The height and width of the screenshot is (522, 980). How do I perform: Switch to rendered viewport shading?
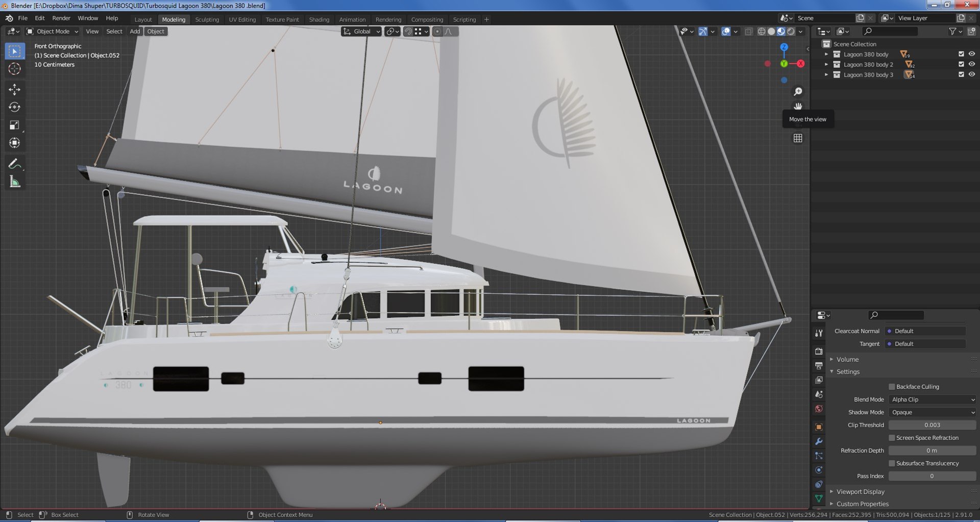click(x=791, y=32)
